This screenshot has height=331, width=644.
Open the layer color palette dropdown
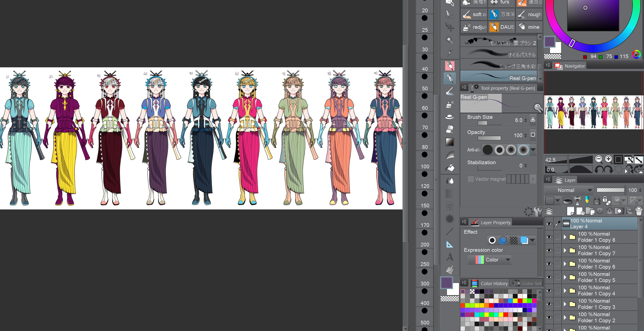(557, 201)
